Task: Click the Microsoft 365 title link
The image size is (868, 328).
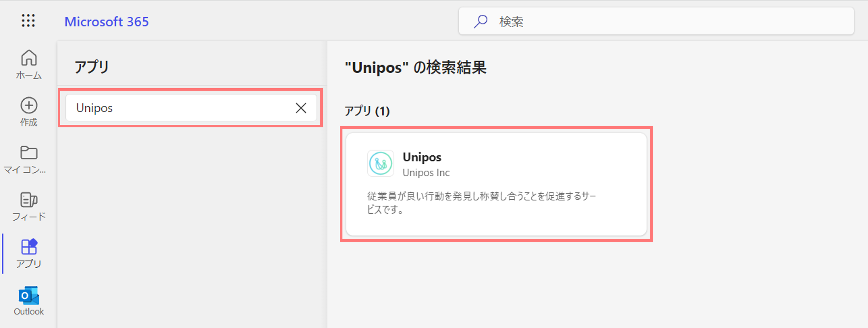Action: pos(107,21)
